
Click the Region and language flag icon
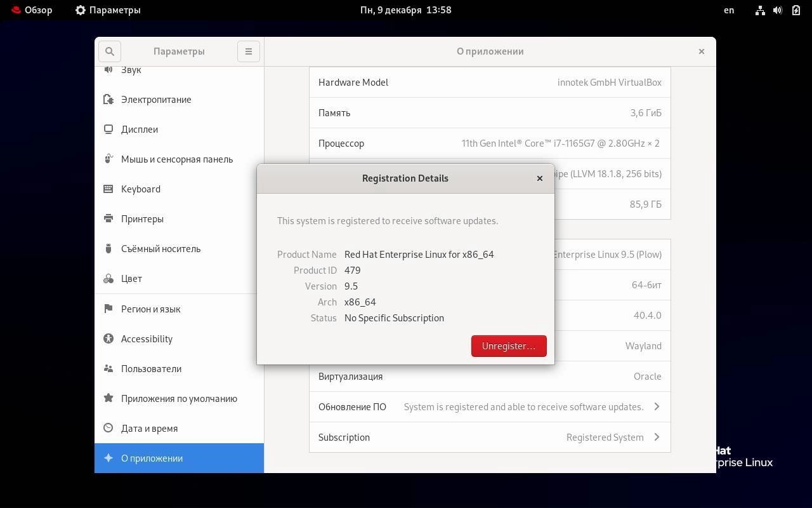tap(108, 309)
